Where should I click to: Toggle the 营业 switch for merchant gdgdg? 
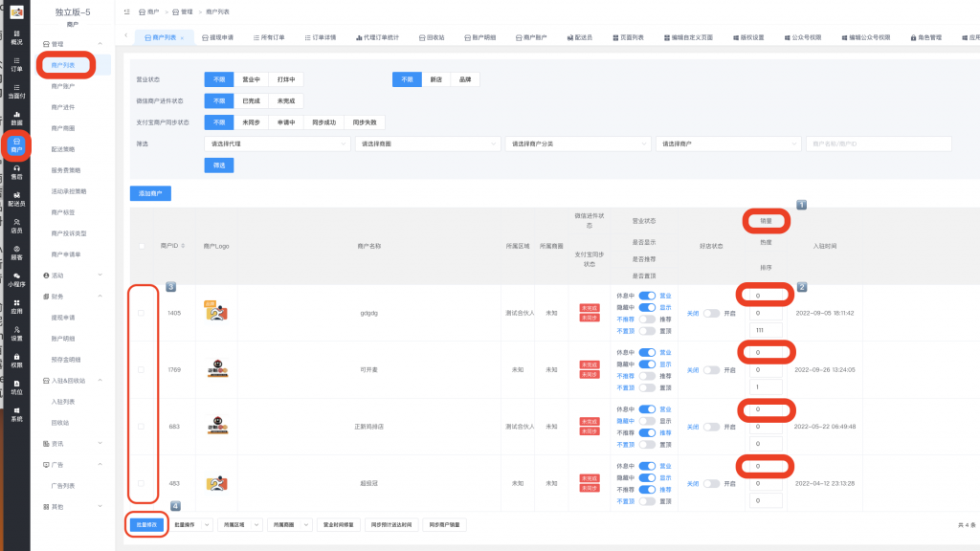pos(647,295)
